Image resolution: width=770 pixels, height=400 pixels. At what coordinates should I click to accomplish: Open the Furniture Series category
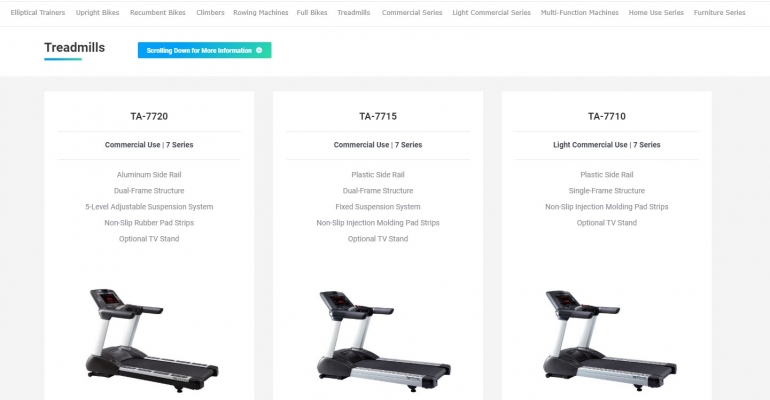tap(719, 13)
